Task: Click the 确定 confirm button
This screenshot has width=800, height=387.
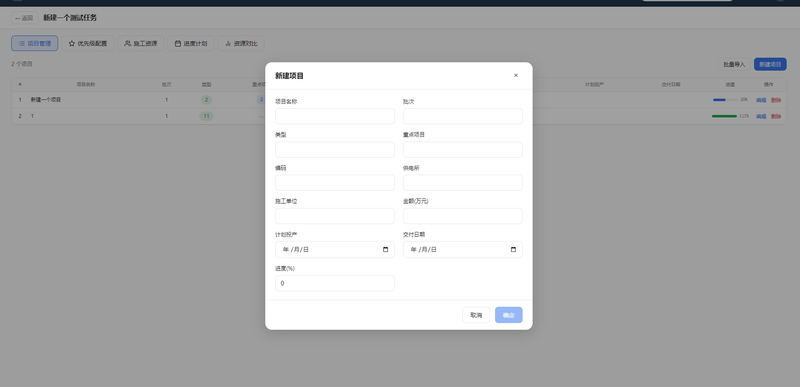Action: 509,315
